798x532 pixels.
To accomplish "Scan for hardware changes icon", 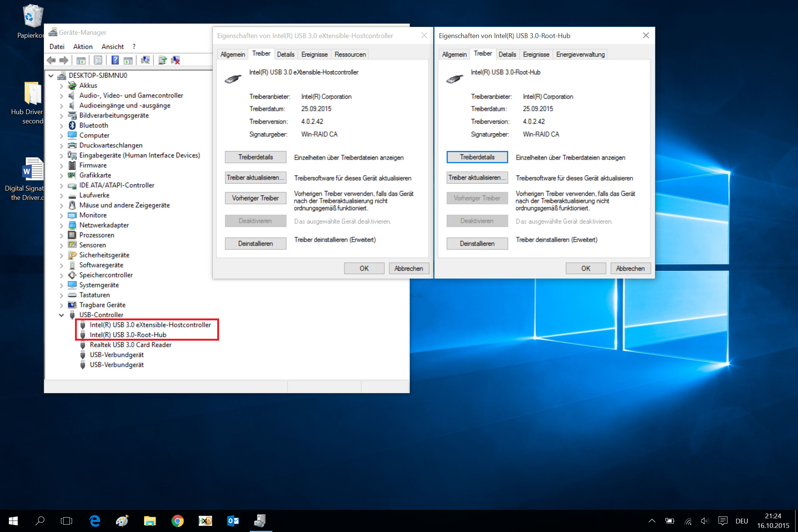I will (x=146, y=60).
